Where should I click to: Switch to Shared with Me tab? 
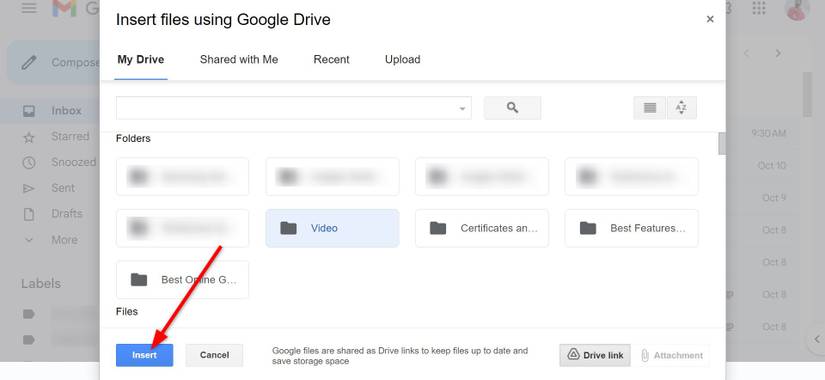tap(239, 59)
